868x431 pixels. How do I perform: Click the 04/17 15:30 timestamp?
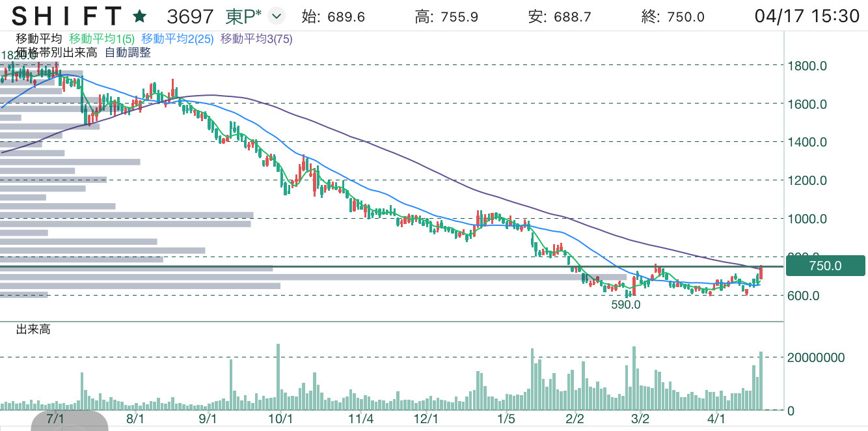(807, 16)
